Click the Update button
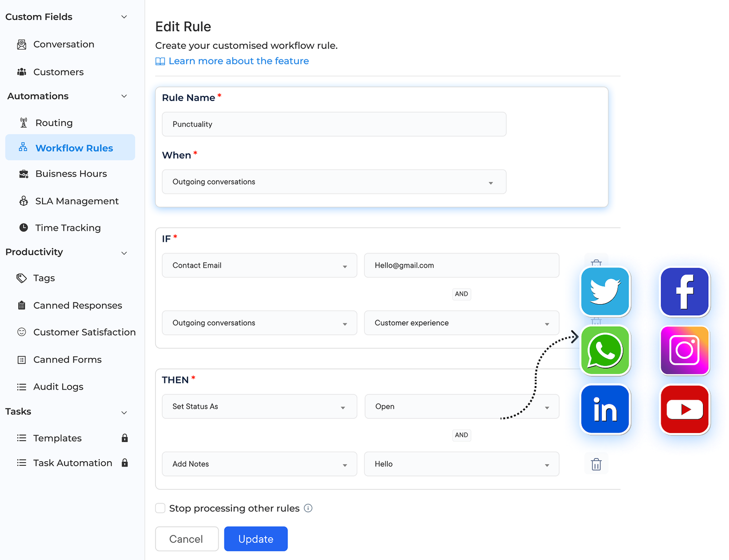The image size is (729, 560). (256, 539)
